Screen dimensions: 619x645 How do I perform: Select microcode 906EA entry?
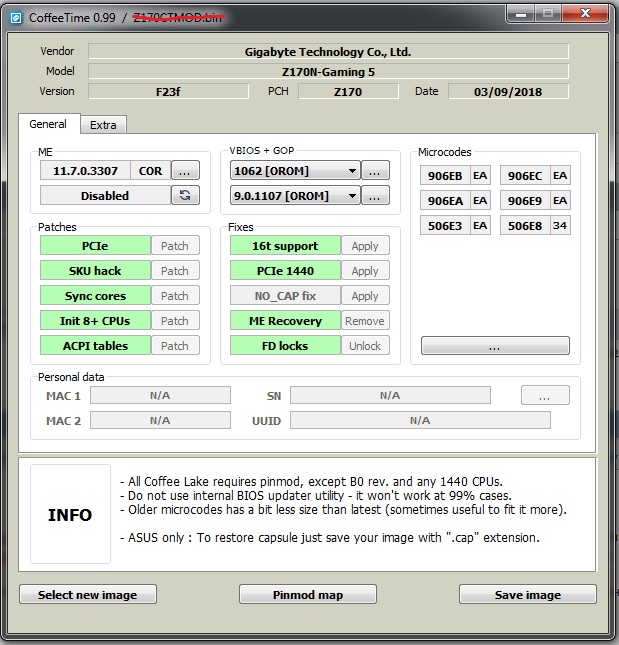pyautogui.click(x=445, y=201)
